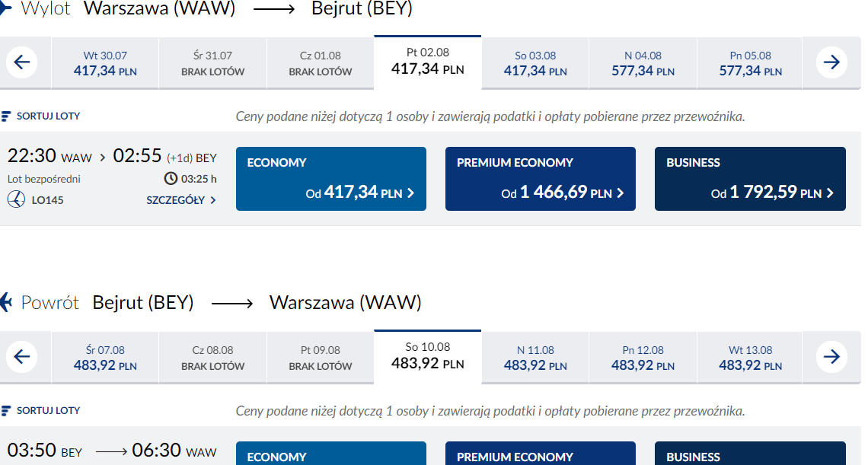Click the outbound Sortuj loty sort icon
Screen dimensions: 868x465
pyautogui.click(x=6, y=116)
